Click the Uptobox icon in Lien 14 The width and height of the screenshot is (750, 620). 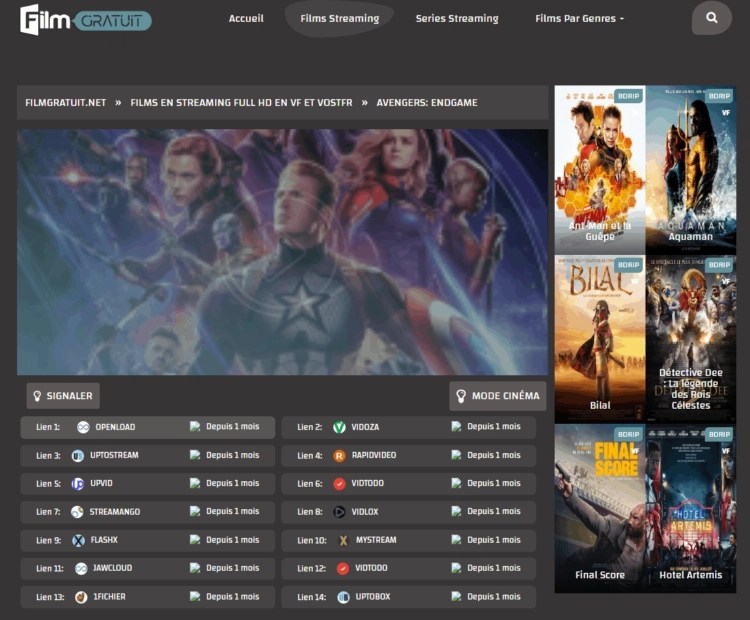343,597
